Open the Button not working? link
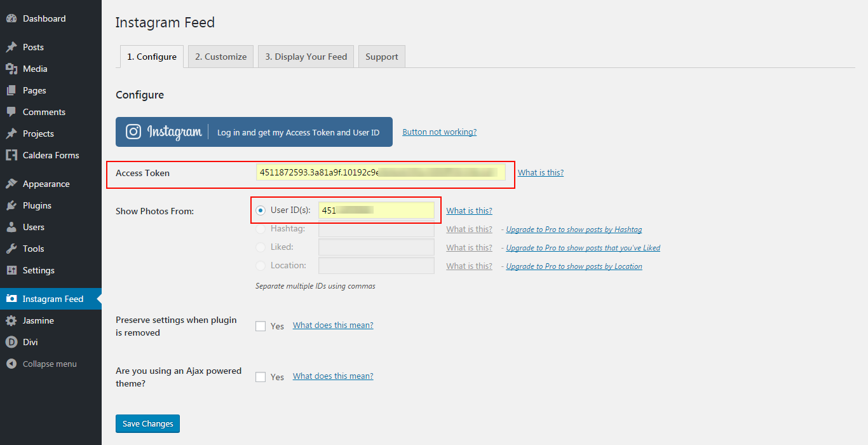The width and height of the screenshot is (868, 445). click(x=440, y=132)
